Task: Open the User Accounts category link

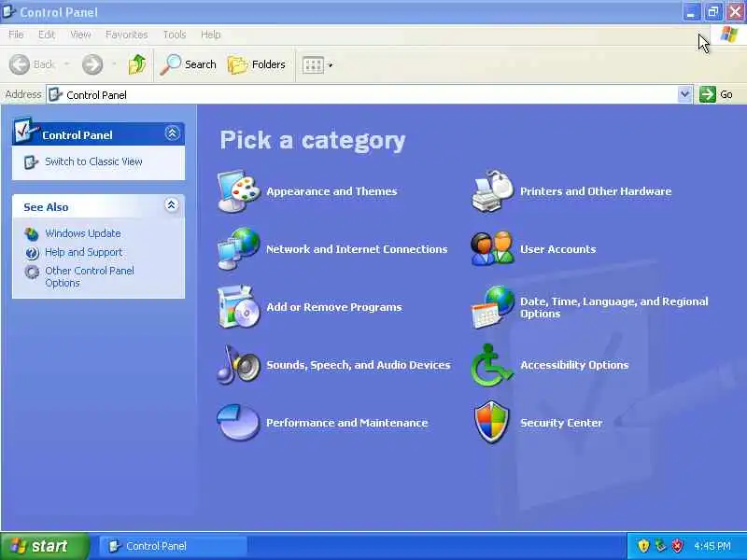Action: (x=557, y=249)
